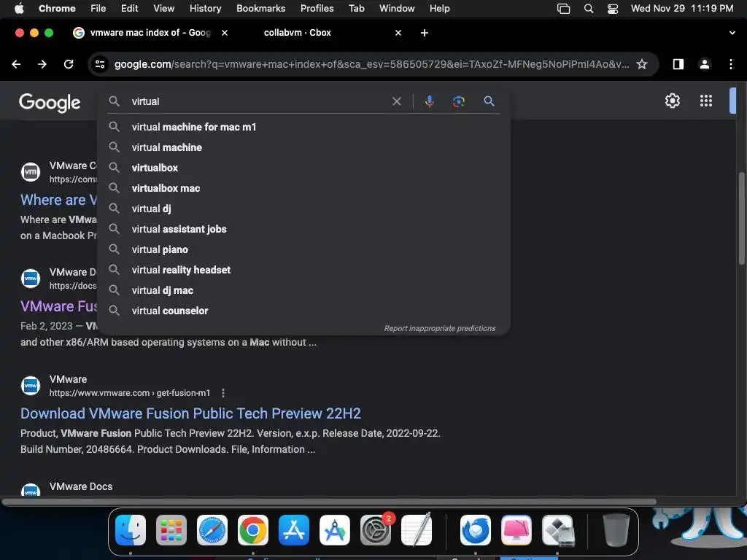
Task: Open more options for get-fusion-m1 result
Action: [223, 393]
